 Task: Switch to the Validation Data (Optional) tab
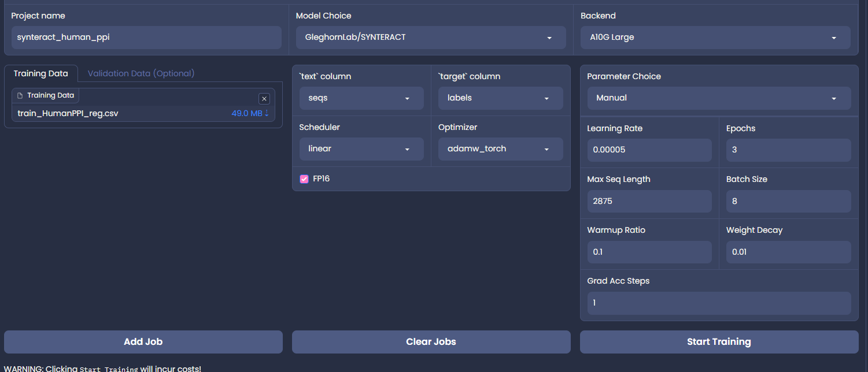(141, 73)
